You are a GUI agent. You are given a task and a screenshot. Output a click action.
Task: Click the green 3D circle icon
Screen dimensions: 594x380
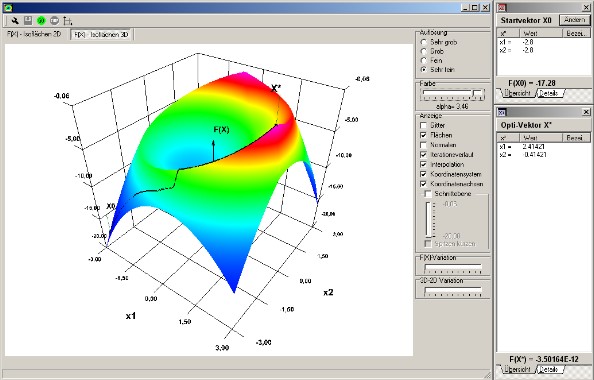[41, 20]
